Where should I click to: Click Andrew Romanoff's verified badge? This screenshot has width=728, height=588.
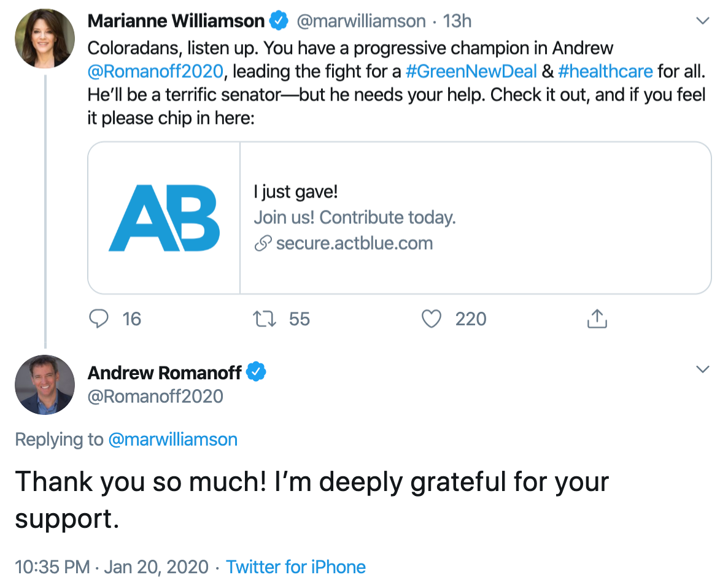click(x=256, y=372)
